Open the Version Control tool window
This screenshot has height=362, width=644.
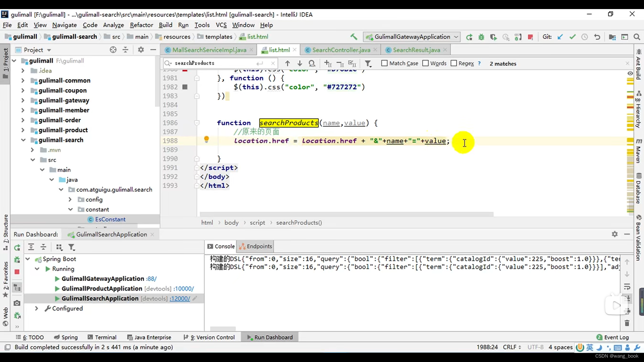(209, 337)
